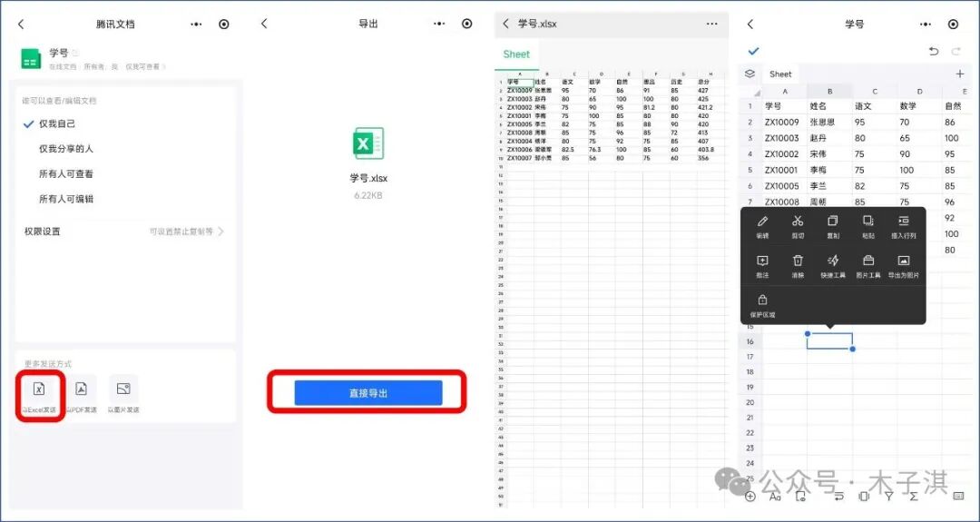The image size is (980, 522).
Task: Open more menu in 学号.xlsx preview
Action: [x=712, y=24]
